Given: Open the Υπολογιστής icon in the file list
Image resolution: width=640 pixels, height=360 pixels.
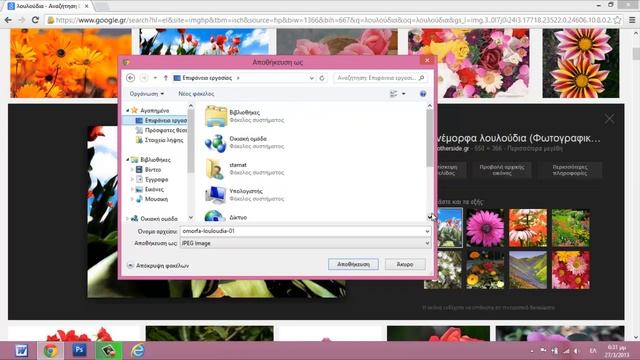Looking at the screenshot, I should pos(216,195).
